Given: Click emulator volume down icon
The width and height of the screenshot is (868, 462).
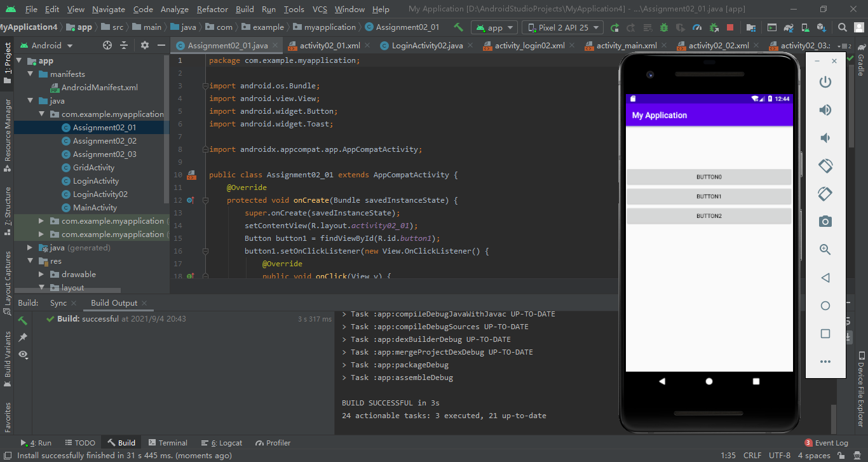Looking at the screenshot, I should pos(825,138).
